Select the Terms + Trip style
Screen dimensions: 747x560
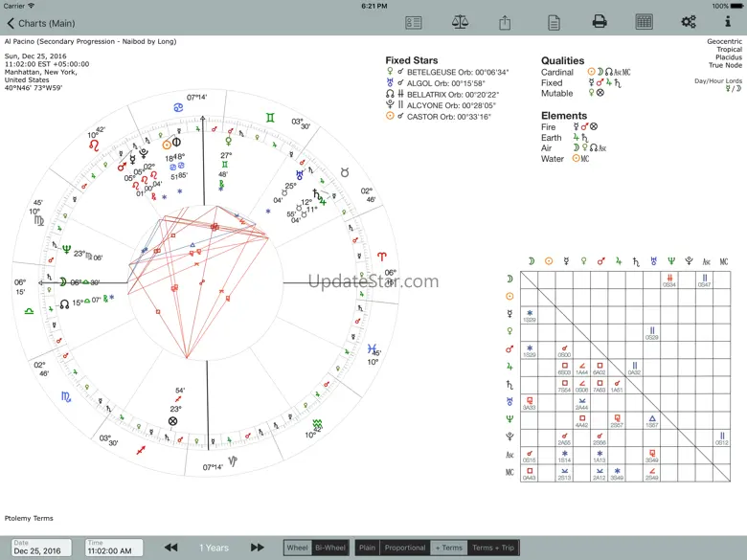point(493,548)
